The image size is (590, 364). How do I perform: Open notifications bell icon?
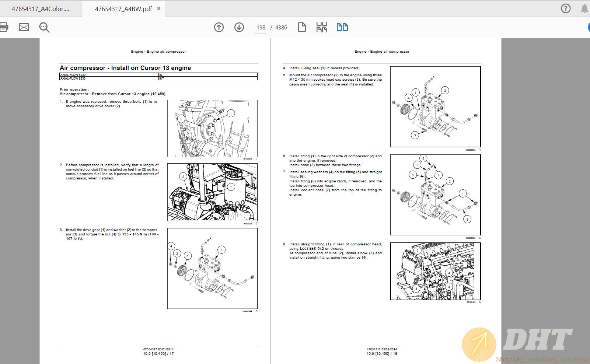(x=584, y=8)
